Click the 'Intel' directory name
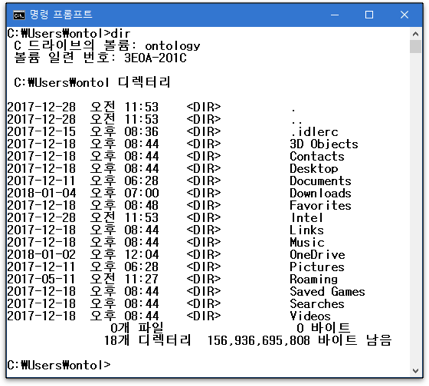 (307, 218)
